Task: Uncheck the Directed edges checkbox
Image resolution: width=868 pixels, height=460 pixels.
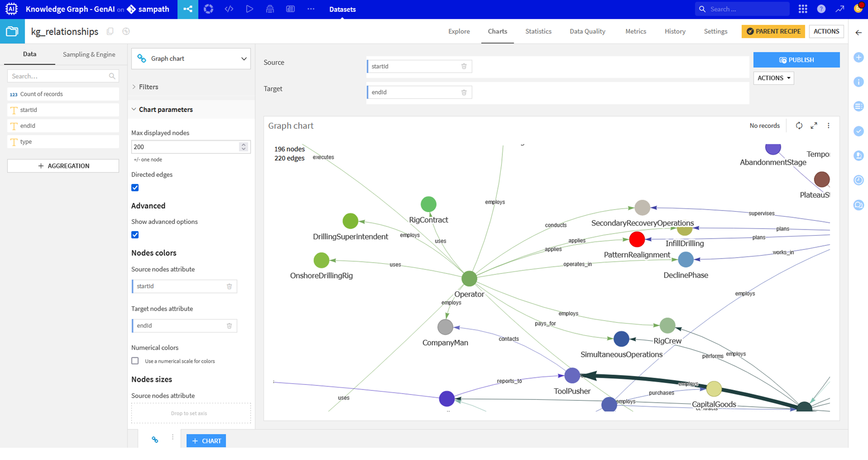Action: click(135, 188)
